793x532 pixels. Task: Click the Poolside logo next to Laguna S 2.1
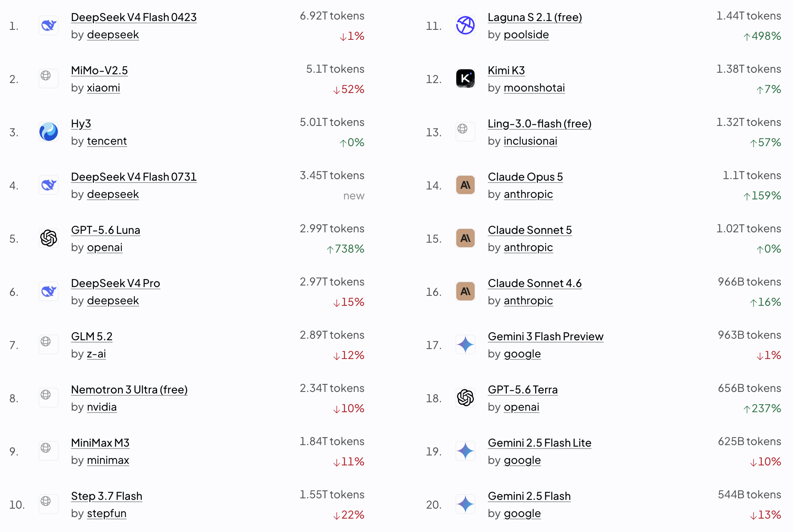465,26
